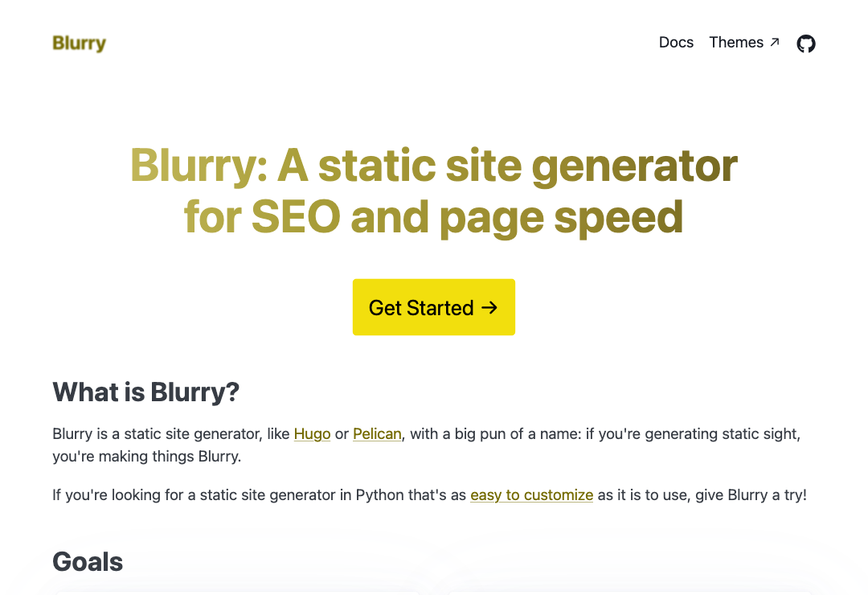Click the Goals section heading
Viewport: 868px width, 595px height.
87,561
